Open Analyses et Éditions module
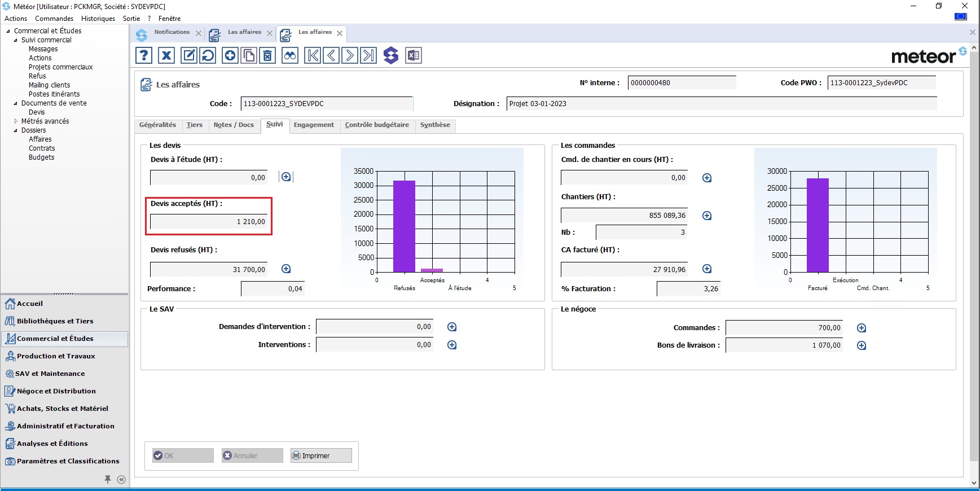Viewport: 980px width, 491px height. tap(64, 444)
